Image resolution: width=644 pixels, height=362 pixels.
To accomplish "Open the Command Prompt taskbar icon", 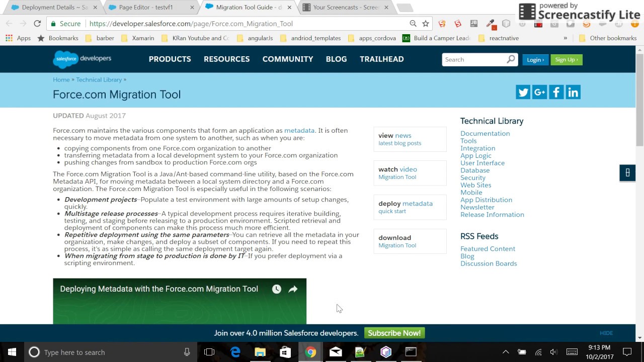I will (x=411, y=352).
